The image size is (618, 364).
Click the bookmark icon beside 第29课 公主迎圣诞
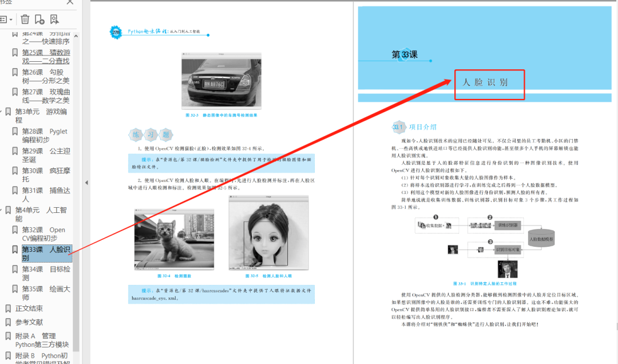point(15,151)
